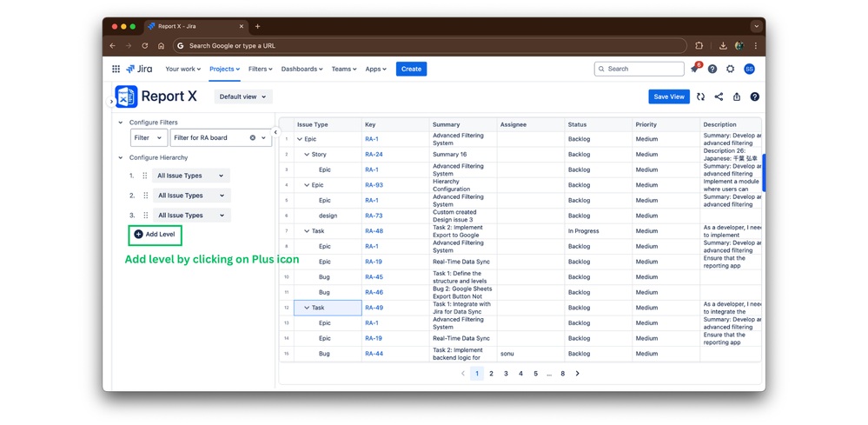Go to page 2 of results
Viewport: 868px width, 425px height.
pos(491,374)
